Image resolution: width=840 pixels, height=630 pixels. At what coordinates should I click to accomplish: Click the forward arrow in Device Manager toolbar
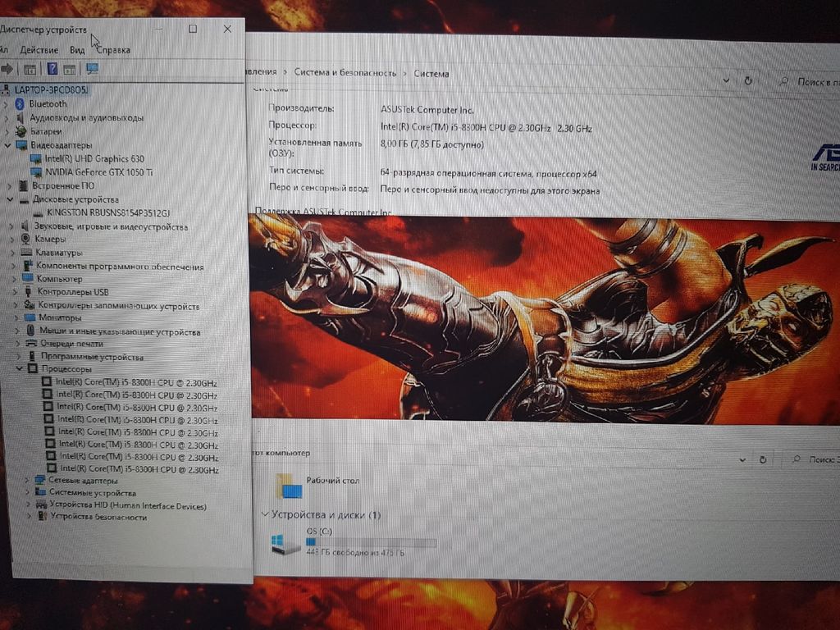(9, 69)
